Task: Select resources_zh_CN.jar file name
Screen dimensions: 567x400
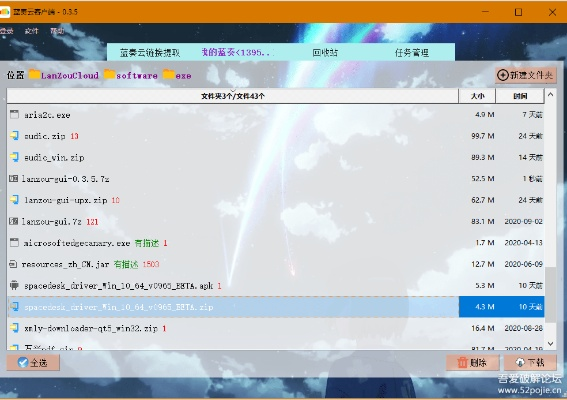Action: pyautogui.click(x=65, y=265)
